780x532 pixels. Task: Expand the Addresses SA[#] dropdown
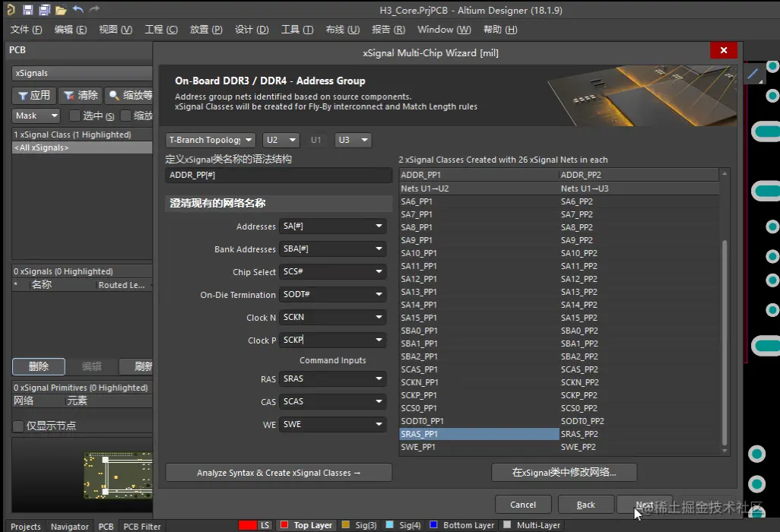pos(379,226)
